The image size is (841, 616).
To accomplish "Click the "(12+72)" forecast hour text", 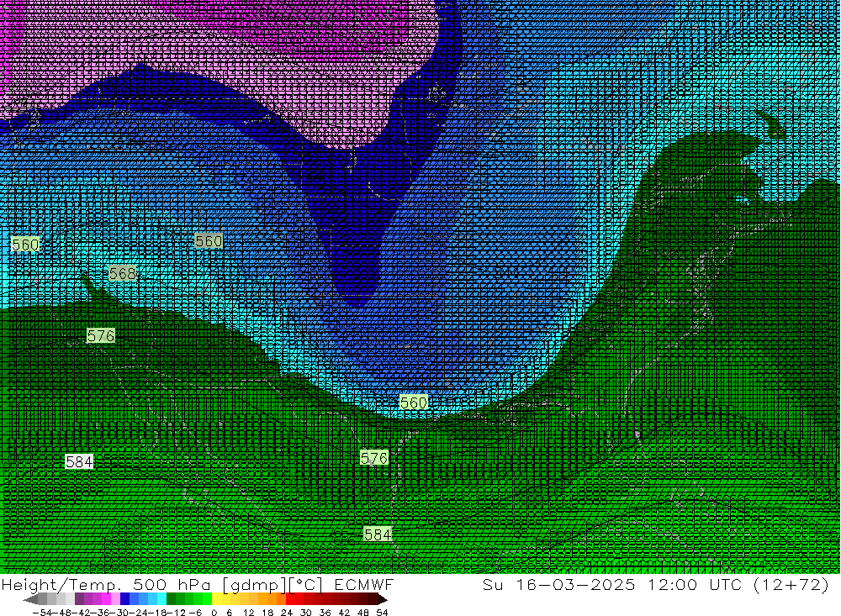I will [x=791, y=584].
